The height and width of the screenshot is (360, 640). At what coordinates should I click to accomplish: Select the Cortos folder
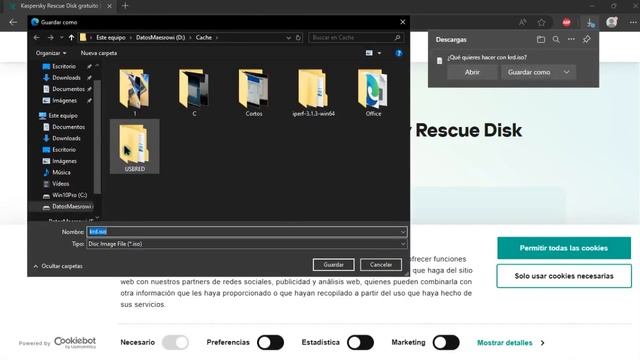click(x=254, y=93)
